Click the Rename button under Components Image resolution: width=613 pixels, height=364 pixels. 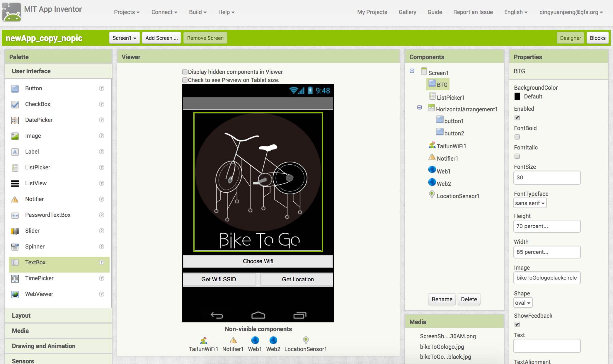[x=442, y=299]
